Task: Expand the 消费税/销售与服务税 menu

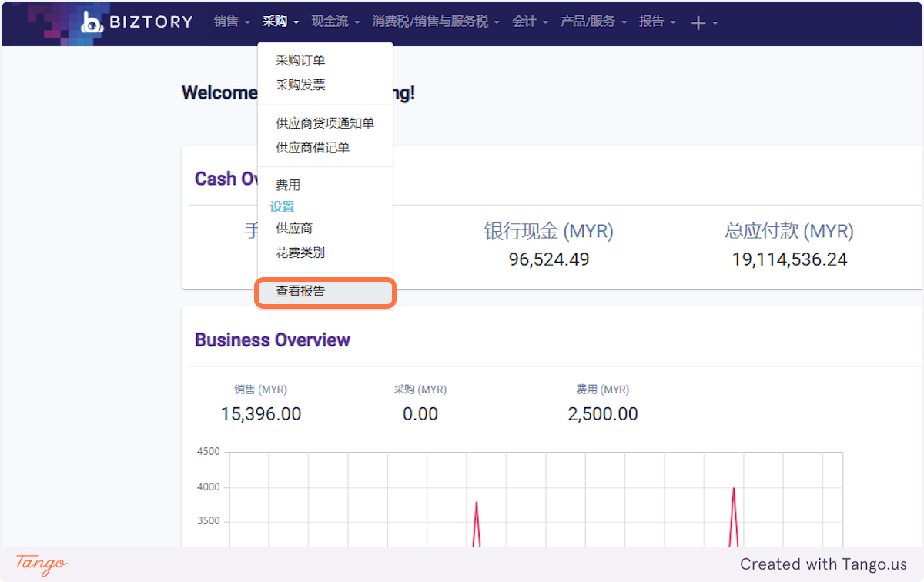Action: click(436, 22)
